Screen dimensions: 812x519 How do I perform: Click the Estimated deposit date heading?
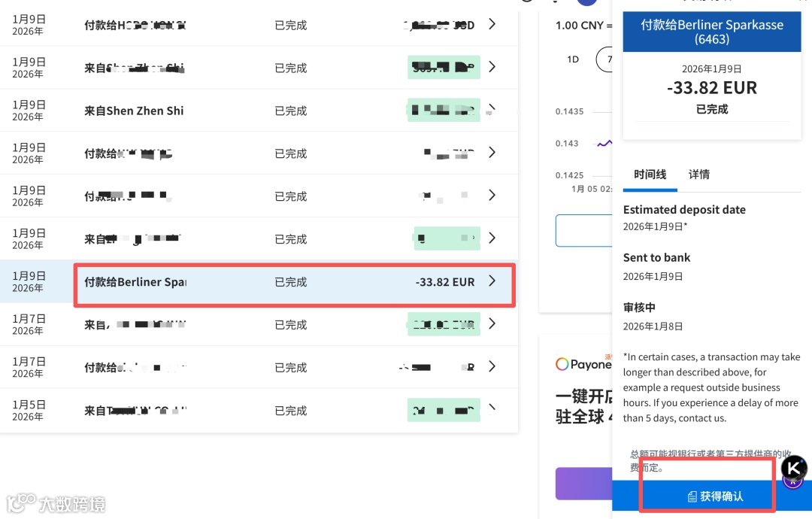click(684, 210)
